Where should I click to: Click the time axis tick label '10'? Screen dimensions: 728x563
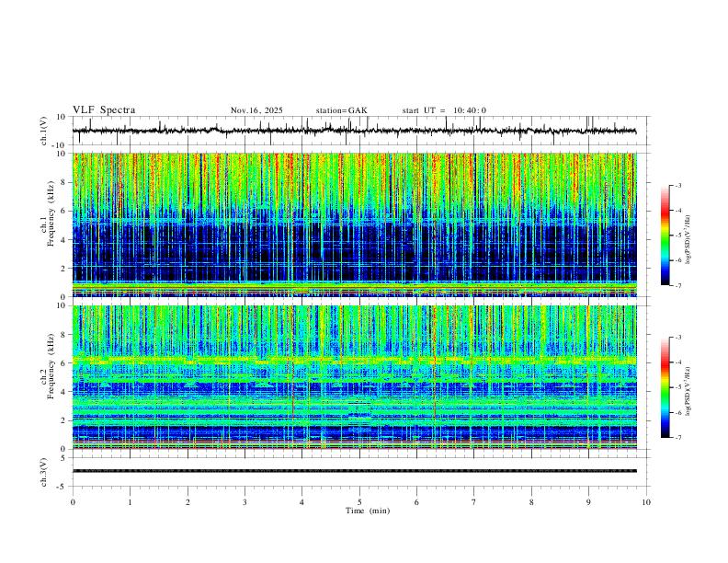[646, 502]
